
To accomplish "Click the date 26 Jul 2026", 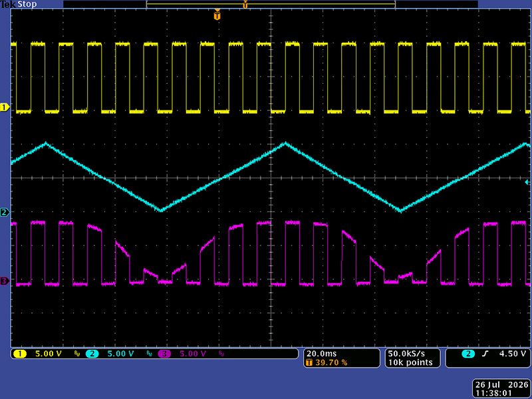I will [502, 385].
